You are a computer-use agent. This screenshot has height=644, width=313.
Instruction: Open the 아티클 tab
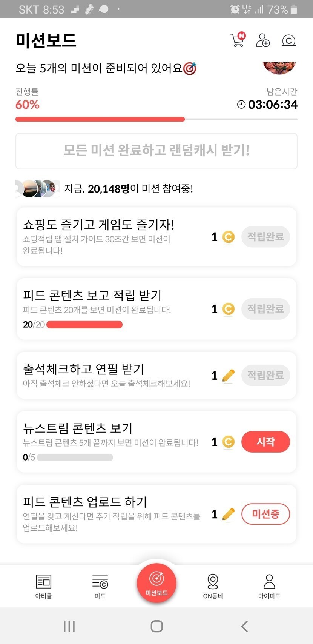click(x=43, y=586)
